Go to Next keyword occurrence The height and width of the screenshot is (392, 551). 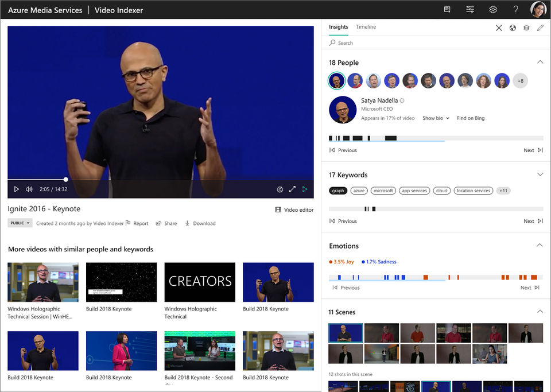click(533, 221)
